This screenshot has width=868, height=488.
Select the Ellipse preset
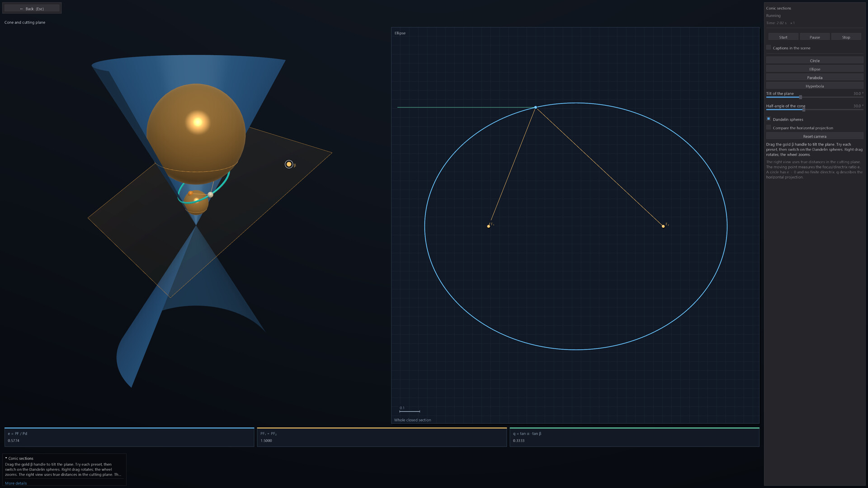pos(815,69)
